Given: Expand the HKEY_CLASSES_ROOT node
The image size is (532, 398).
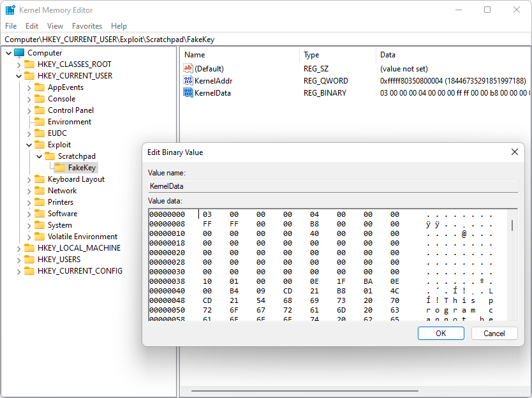Looking at the screenshot, I should 18,64.
